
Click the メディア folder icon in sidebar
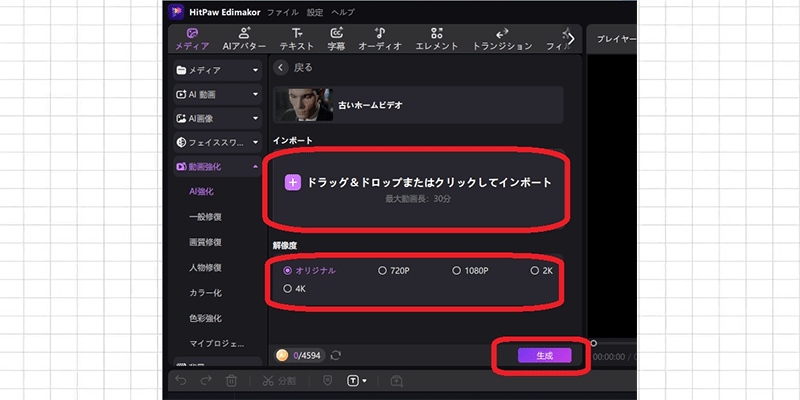(181, 70)
